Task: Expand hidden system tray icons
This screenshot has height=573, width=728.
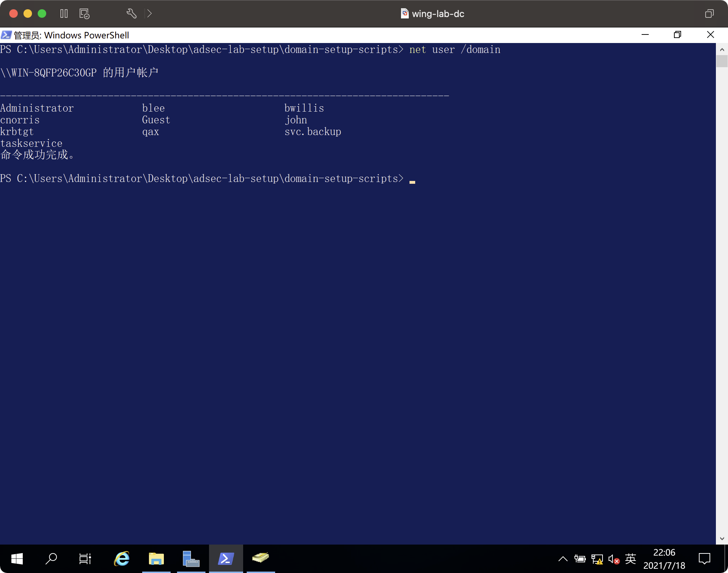Action: 563,559
